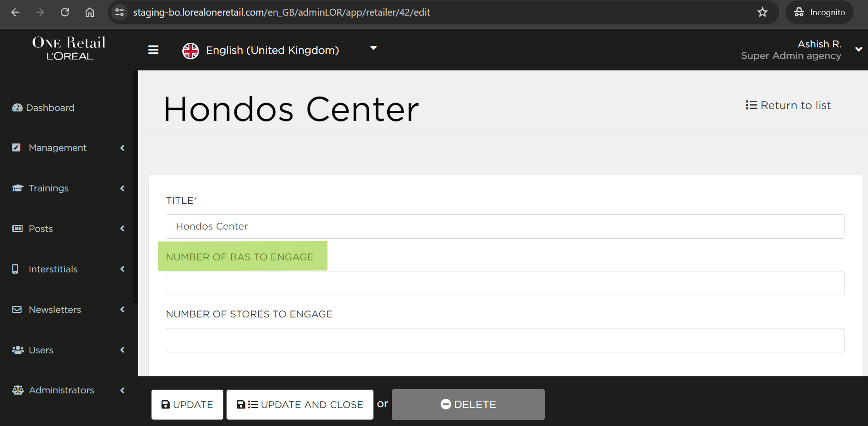The height and width of the screenshot is (426, 868).
Task: Click the list icon beside Return to list
Action: [751, 105]
